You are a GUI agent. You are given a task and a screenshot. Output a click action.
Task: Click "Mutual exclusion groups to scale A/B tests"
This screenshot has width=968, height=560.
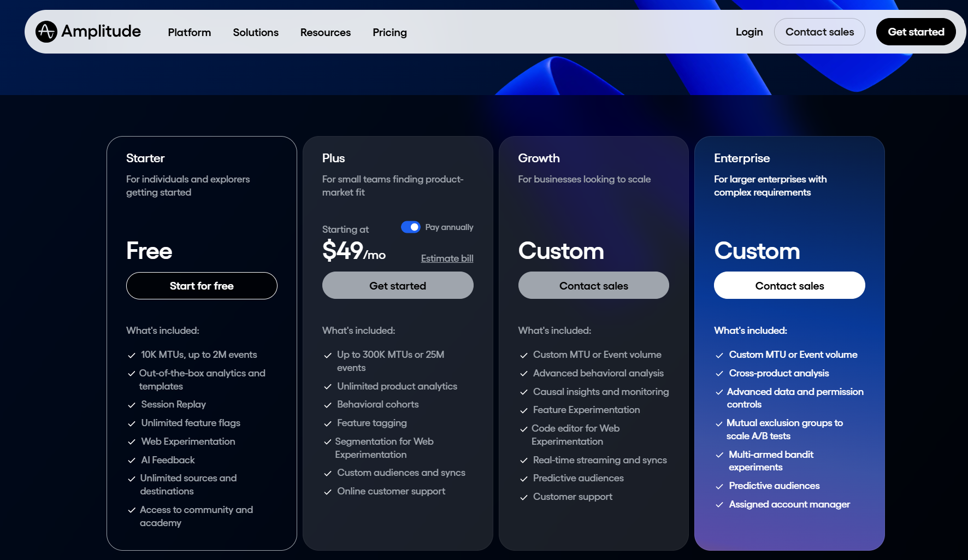pos(784,429)
